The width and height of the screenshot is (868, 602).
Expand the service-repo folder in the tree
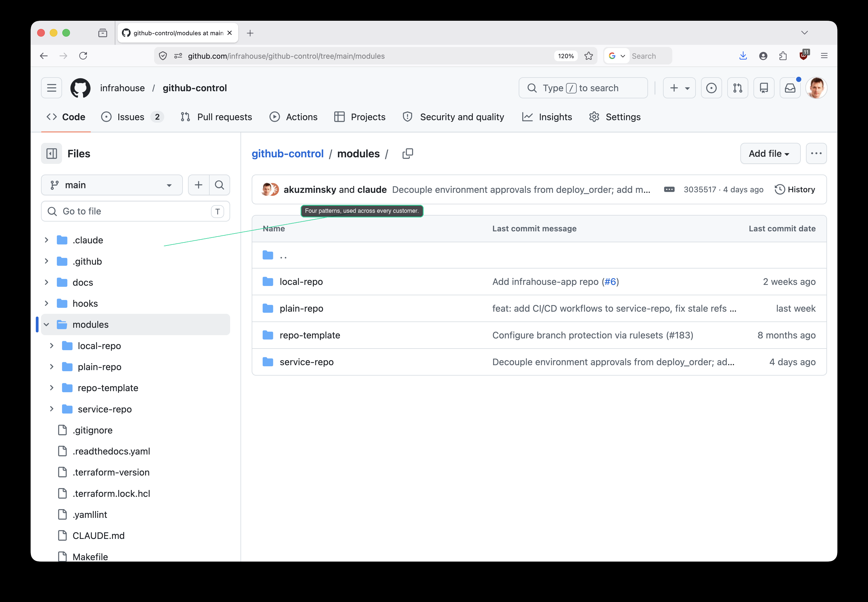point(52,409)
